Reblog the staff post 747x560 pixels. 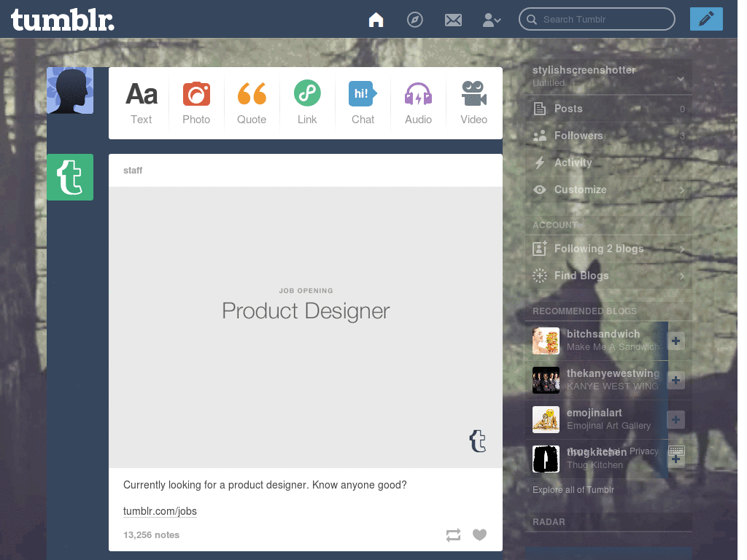pyautogui.click(x=453, y=534)
